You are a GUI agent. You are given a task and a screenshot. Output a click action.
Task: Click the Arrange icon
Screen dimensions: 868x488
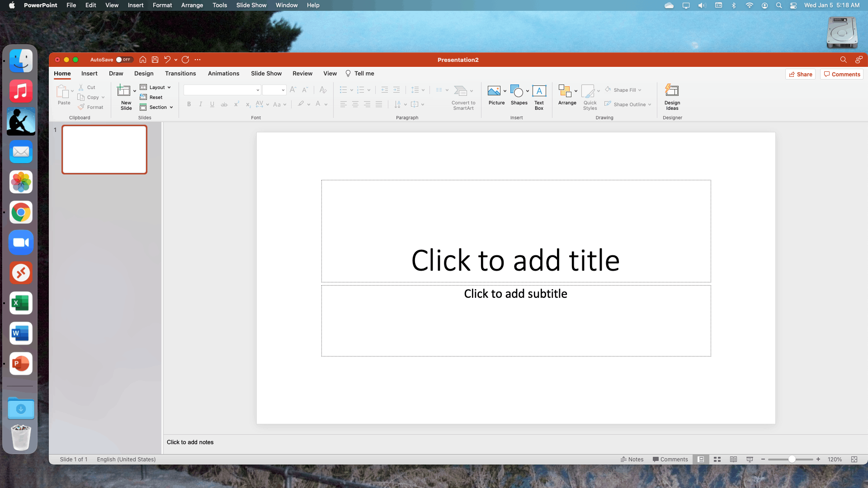[564, 91]
